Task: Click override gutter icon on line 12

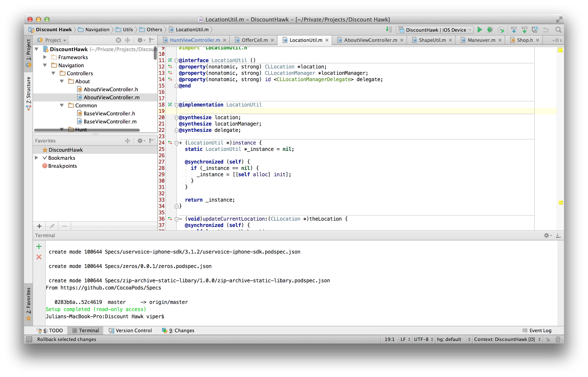Action: pyautogui.click(x=170, y=67)
